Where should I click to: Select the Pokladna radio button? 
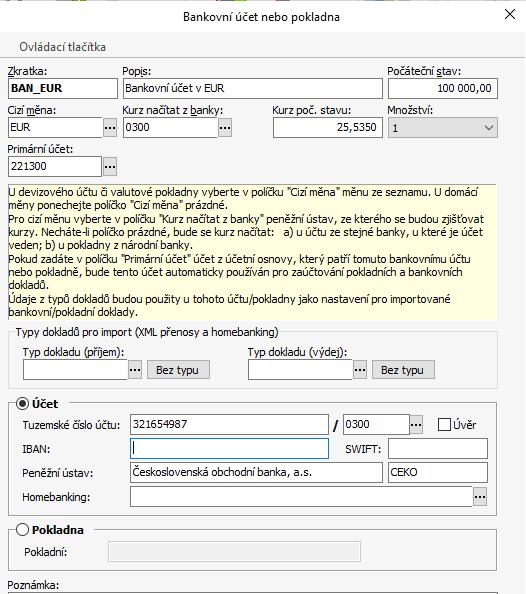[22, 530]
